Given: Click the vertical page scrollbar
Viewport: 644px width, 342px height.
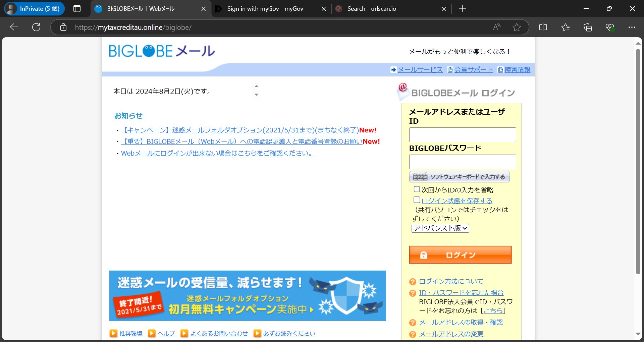Looking at the screenshot, I should pos(638,161).
